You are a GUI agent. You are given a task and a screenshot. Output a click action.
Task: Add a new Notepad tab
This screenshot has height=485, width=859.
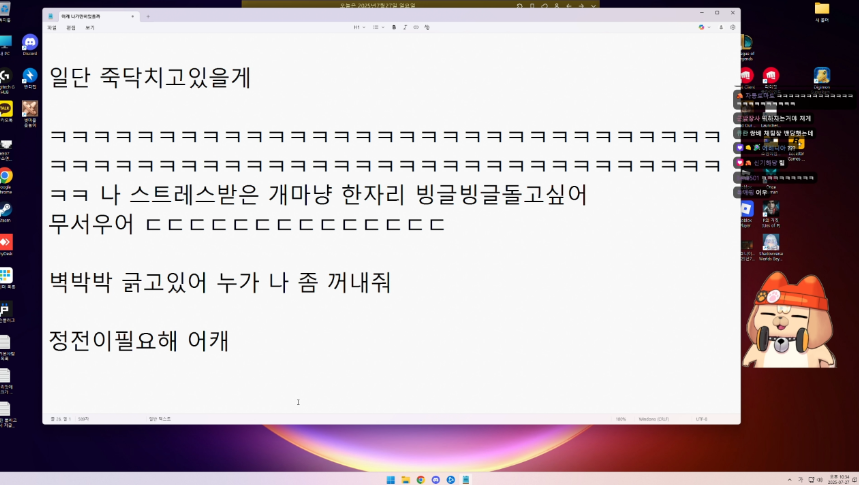148,16
